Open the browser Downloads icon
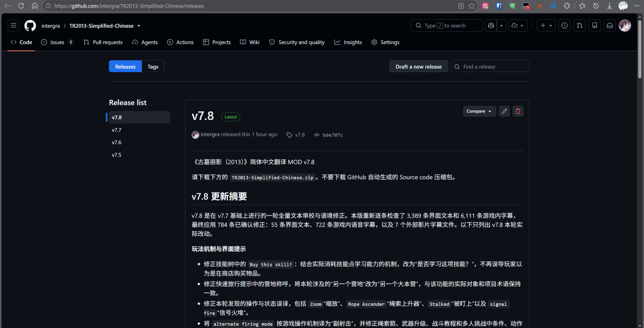Image resolution: width=644 pixels, height=328 pixels. pos(609,6)
